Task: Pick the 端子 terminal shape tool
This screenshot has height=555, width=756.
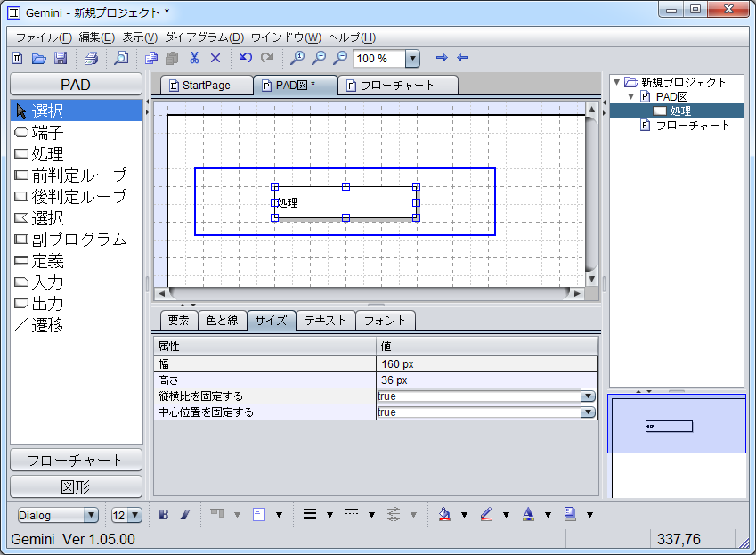Action: point(77,132)
